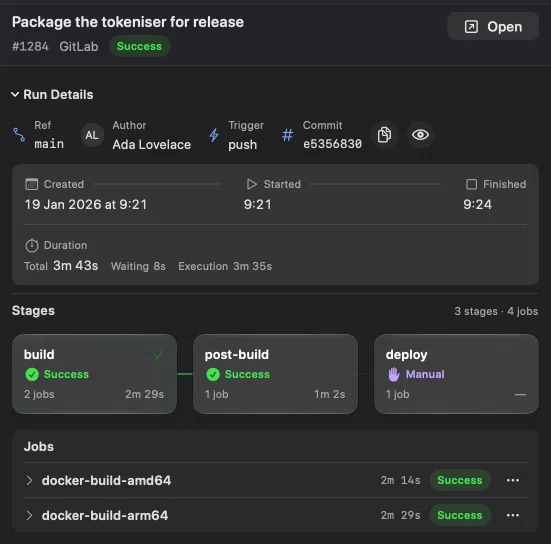This screenshot has height=544, width=551.
Task: Click the total duration 3m 43s
Action: tap(76, 266)
